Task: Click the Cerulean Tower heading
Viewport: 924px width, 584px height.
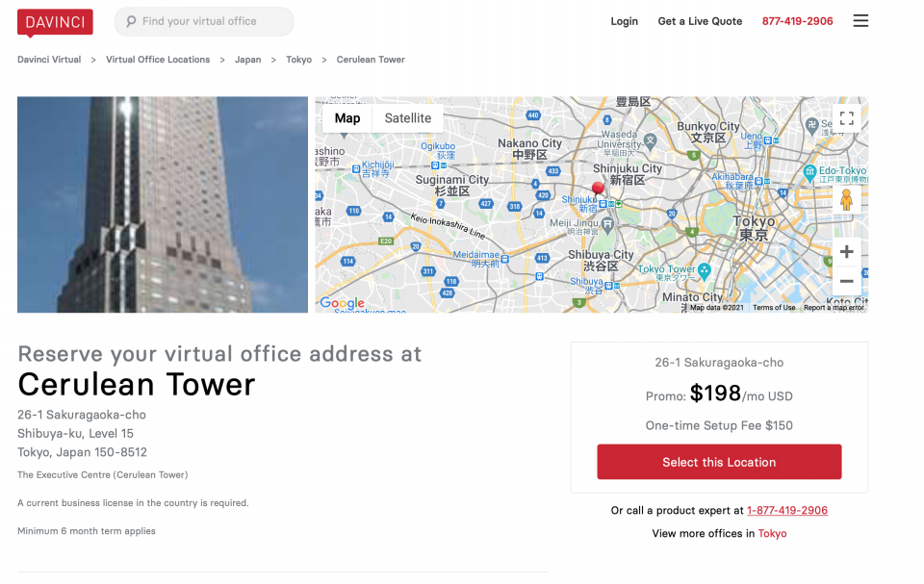Action: pyautogui.click(x=137, y=384)
